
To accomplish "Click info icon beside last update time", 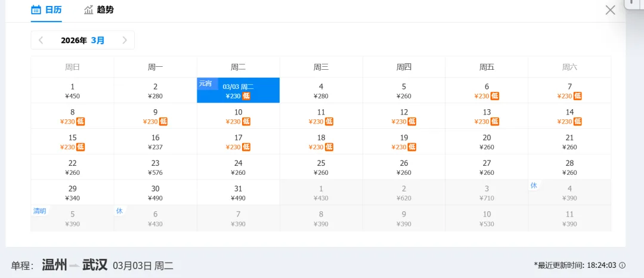I will (622, 265).
